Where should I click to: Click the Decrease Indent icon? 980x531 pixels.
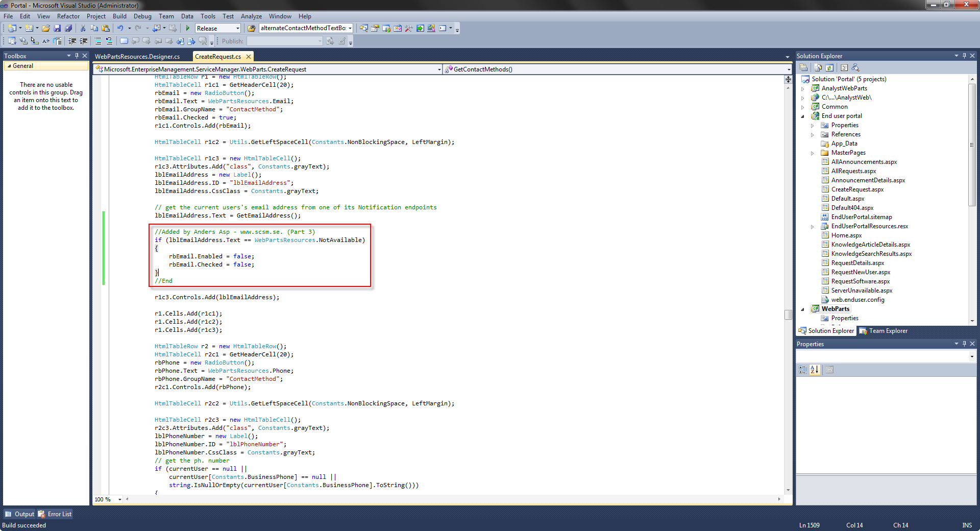click(72, 41)
